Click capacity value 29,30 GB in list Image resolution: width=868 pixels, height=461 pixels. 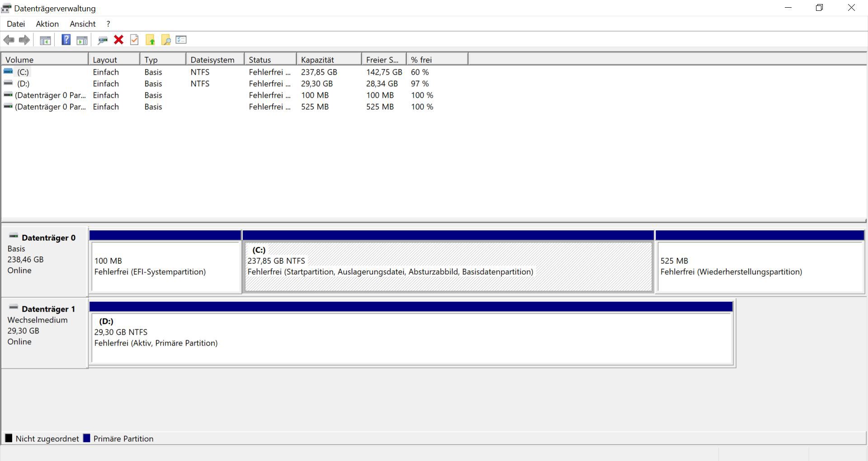click(317, 84)
